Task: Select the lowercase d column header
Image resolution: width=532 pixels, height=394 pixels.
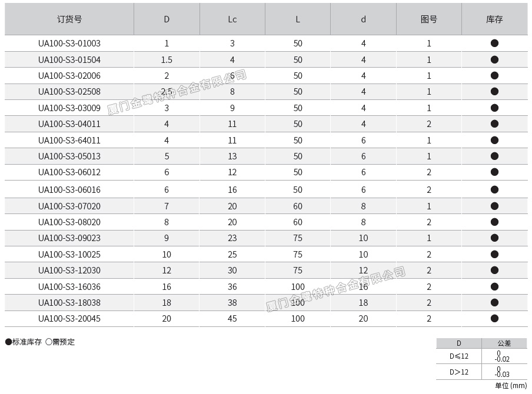Action: [363, 19]
